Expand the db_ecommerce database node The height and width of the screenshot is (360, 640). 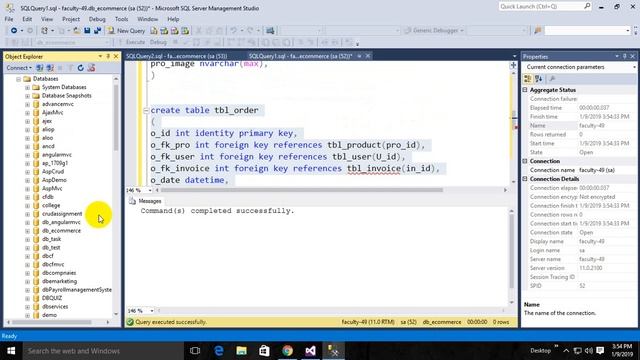[27, 231]
